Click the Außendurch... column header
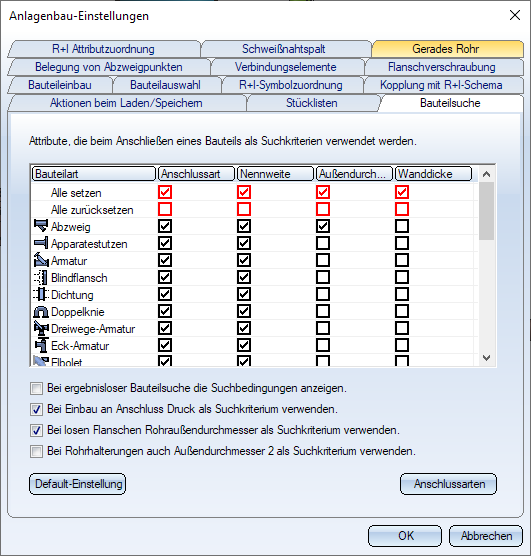 (x=354, y=174)
